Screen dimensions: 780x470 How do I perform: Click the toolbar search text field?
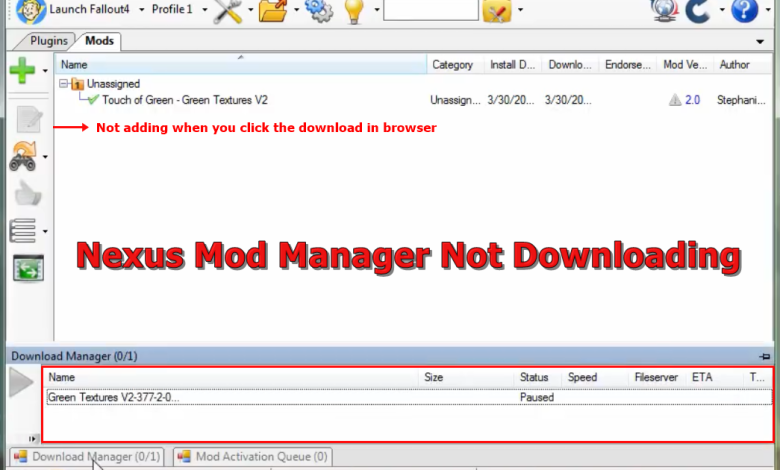coord(431,10)
